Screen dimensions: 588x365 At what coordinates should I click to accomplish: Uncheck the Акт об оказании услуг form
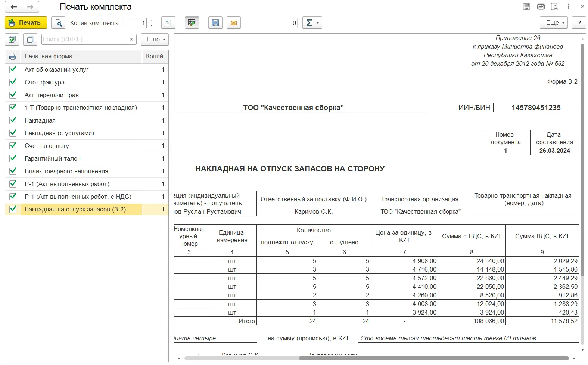[13, 69]
